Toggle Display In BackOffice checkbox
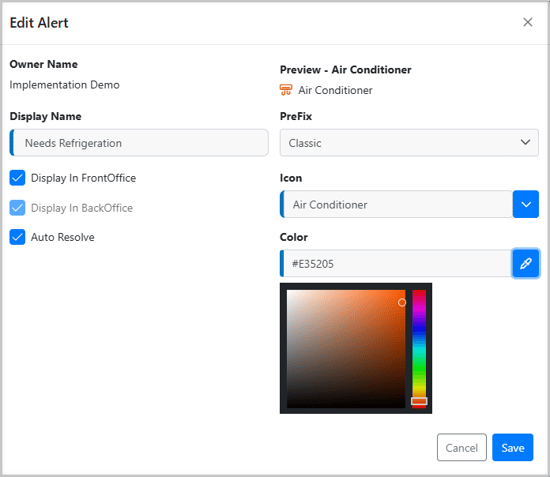This screenshot has width=550, height=477. [x=17, y=208]
